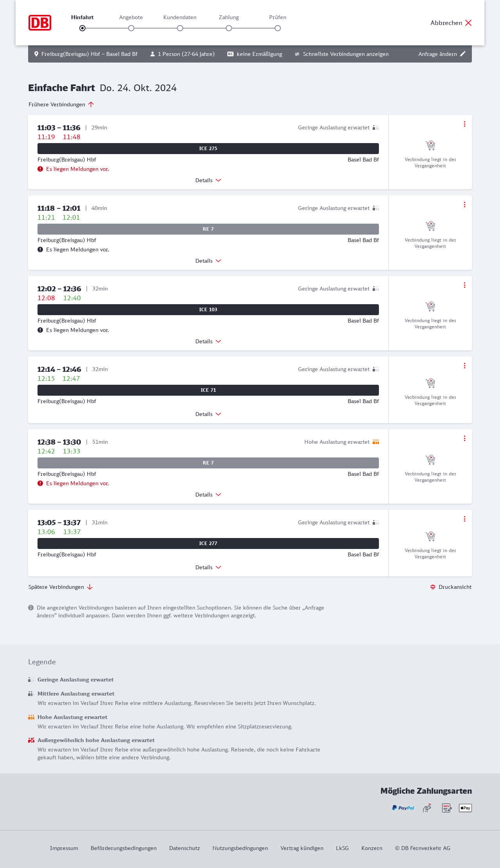
Task: Click the printer icon for Druckansicht
Action: point(433,587)
